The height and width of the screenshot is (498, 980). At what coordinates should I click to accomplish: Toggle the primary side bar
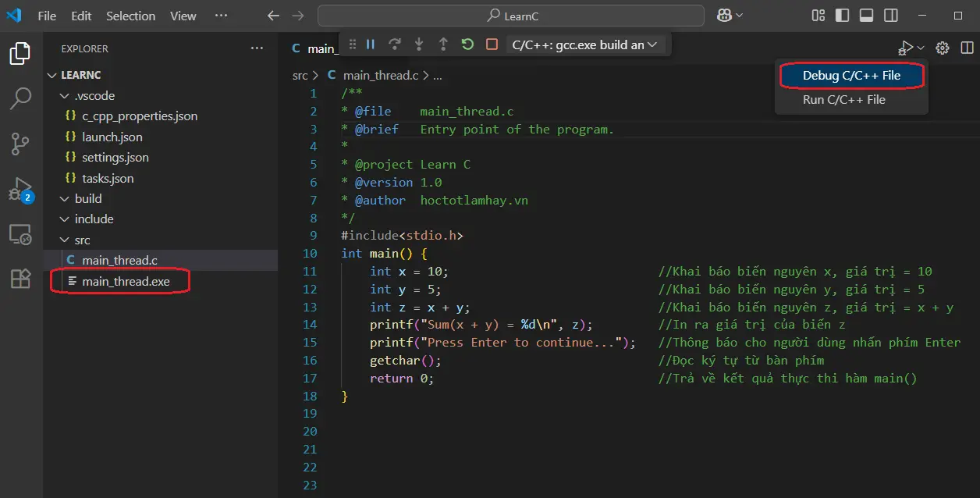pos(842,15)
